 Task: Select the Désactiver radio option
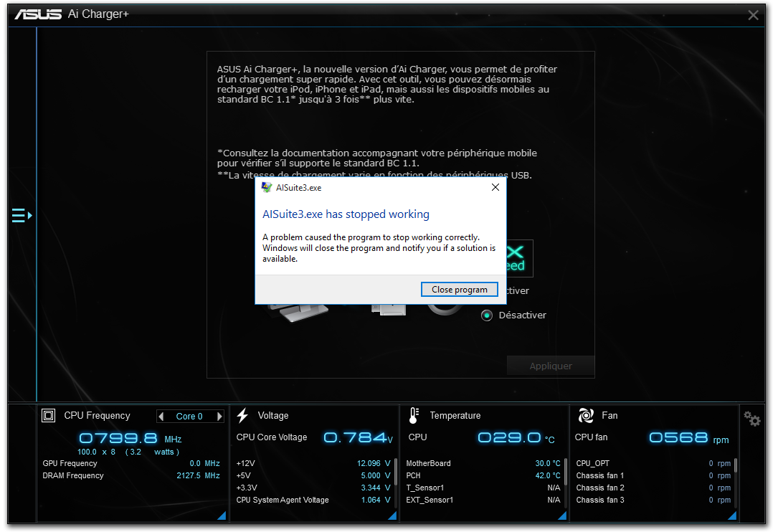(x=487, y=315)
